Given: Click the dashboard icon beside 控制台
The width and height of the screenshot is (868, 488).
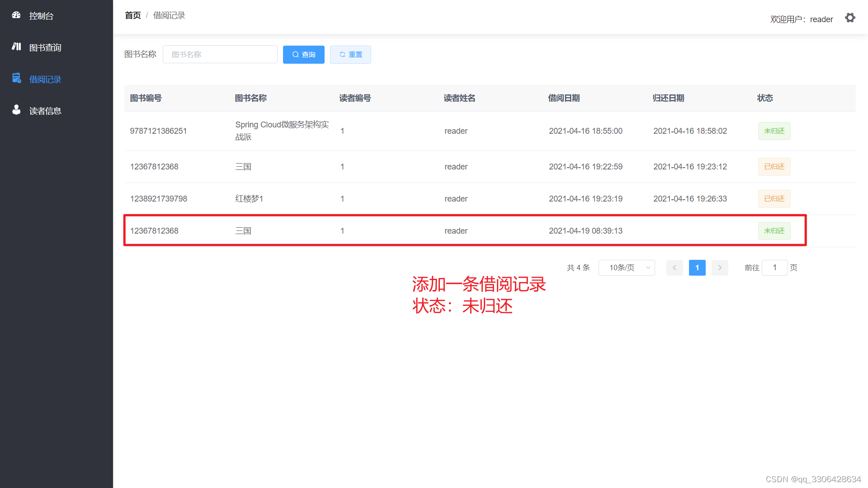Looking at the screenshot, I should 16,15.
